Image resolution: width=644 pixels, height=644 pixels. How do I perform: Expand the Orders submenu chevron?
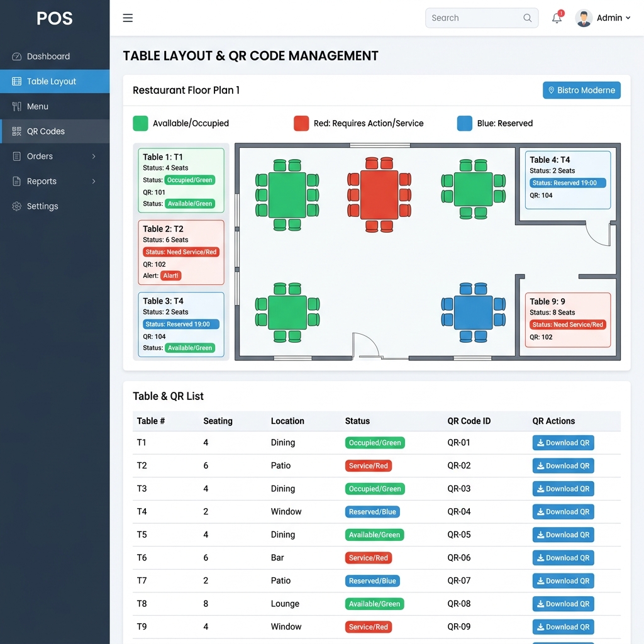[x=94, y=157]
